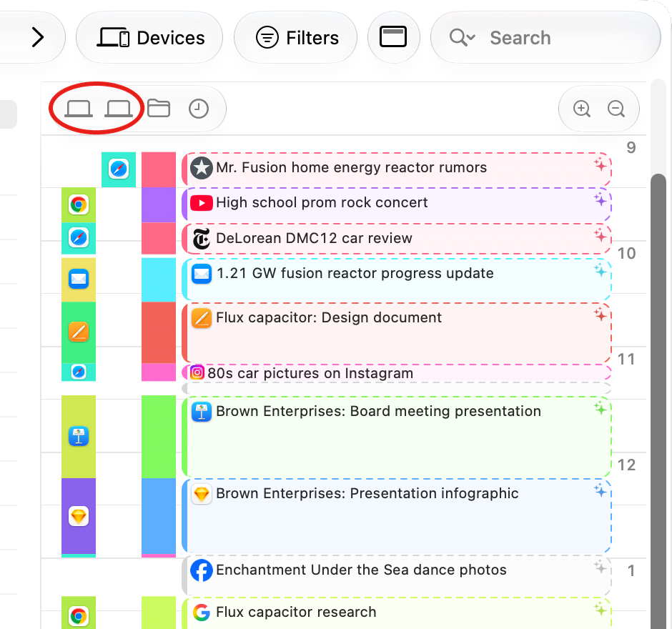Click top Chrome icon in first device column

pos(79,205)
